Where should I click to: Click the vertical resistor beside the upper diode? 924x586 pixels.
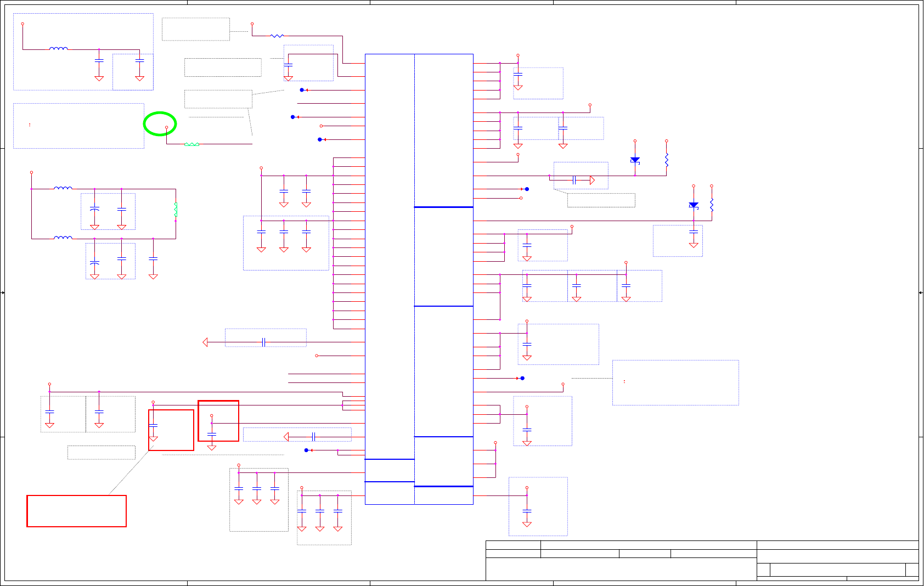[667, 160]
